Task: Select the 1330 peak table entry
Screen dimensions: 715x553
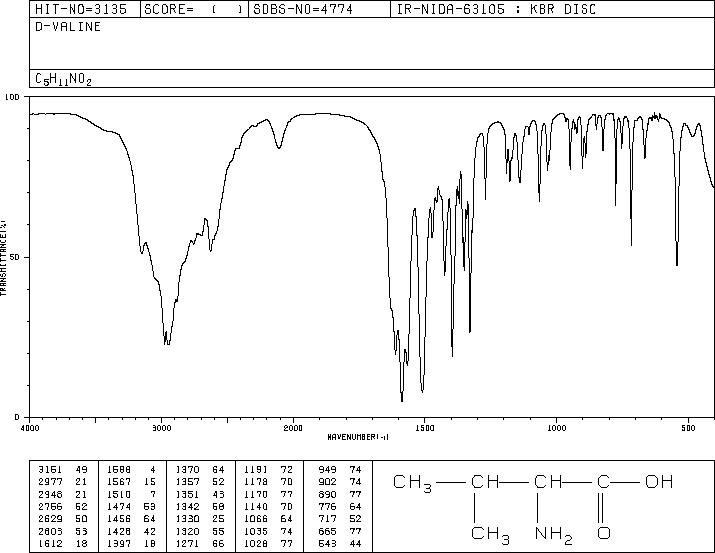Action: pos(200,519)
